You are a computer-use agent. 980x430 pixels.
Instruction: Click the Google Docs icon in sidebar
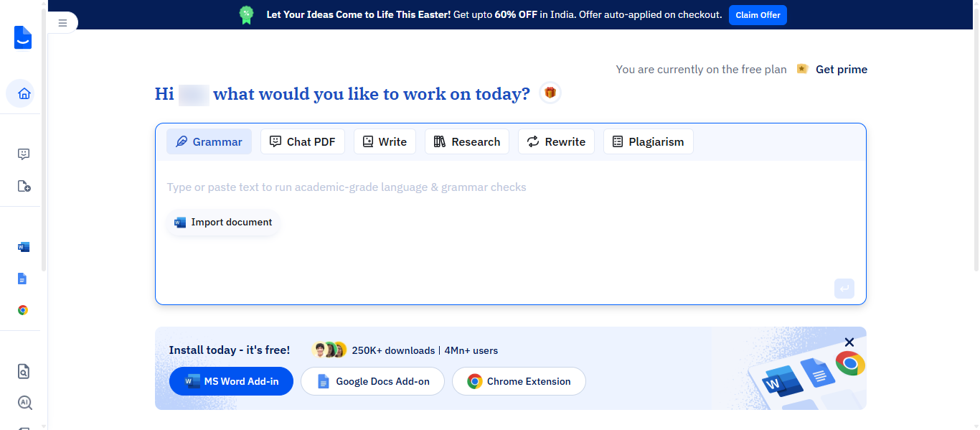pyautogui.click(x=22, y=279)
